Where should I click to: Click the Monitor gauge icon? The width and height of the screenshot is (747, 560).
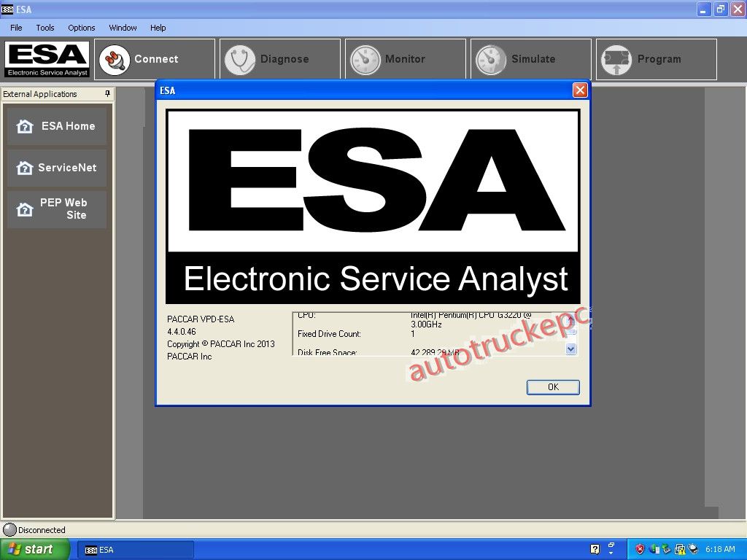[x=365, y=60]
